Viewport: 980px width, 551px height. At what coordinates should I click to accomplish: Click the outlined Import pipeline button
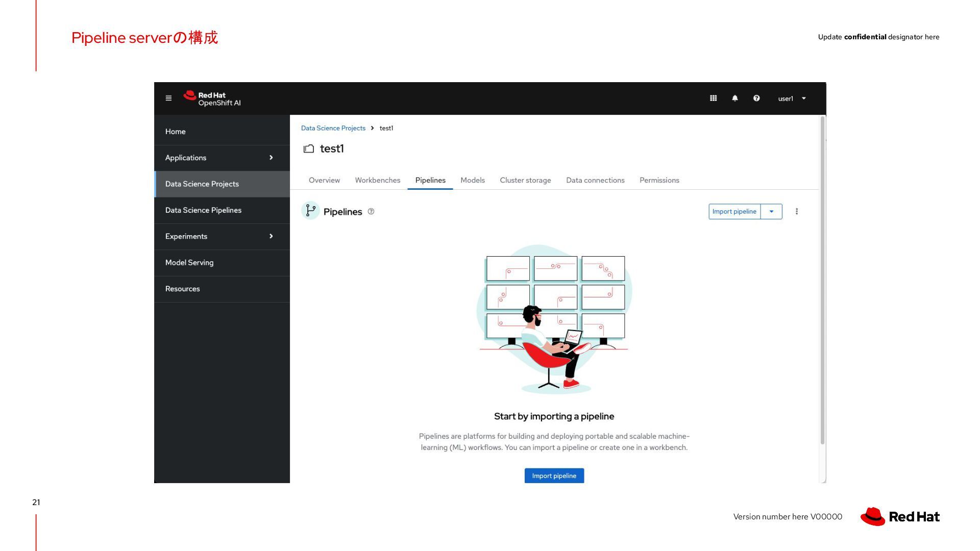[x=734, y=212]
